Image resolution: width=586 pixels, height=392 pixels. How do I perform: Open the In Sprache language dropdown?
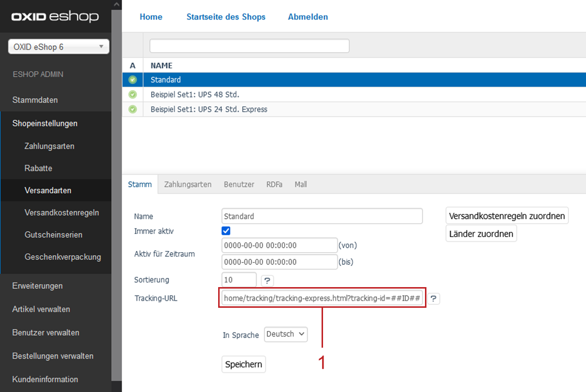(x=286, y=334)
